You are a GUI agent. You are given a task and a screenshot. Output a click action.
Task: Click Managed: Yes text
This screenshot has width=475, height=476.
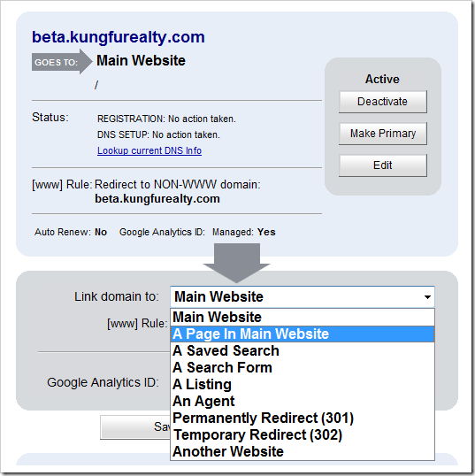point(244,232)
